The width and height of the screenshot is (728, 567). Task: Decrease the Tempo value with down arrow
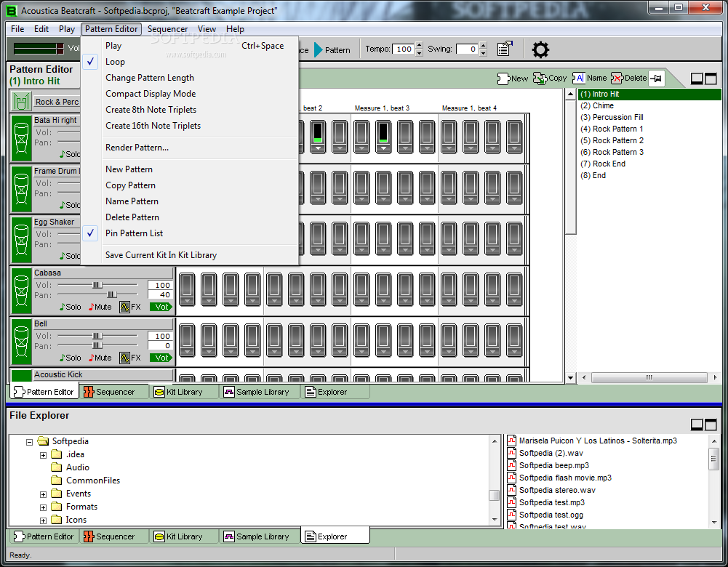(x=419, y=53)
